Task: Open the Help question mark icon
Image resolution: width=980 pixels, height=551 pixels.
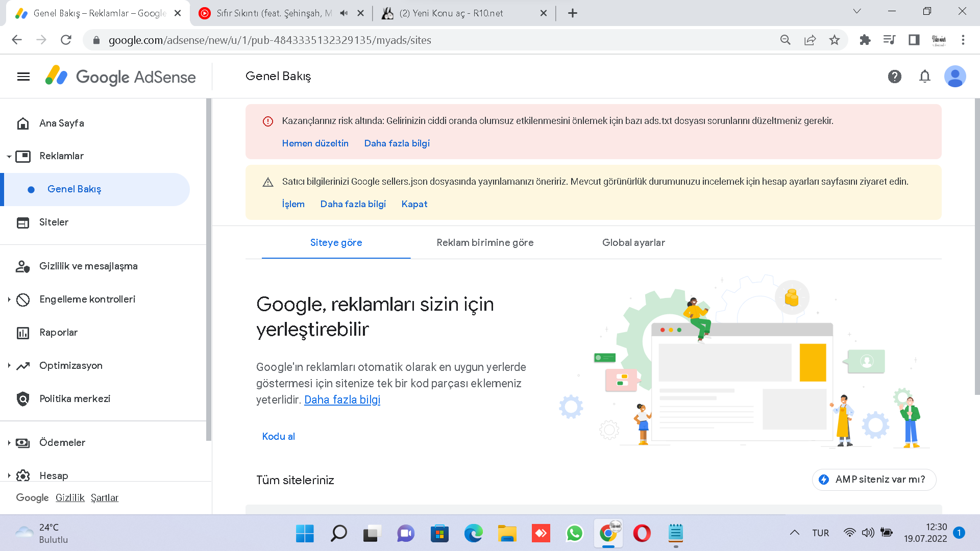Action: click(894, 77)
